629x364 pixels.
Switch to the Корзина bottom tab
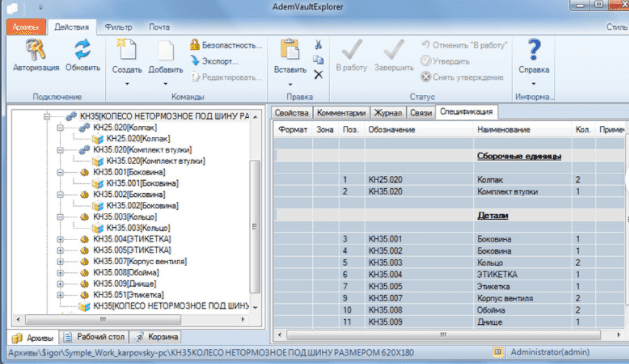tap(156, 337)
